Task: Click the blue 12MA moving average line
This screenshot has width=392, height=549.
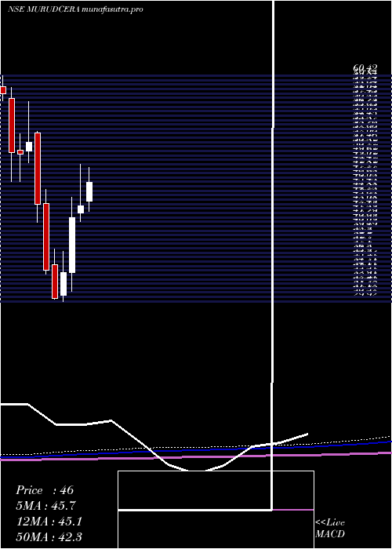Action: pyautogui.click(x=196, y=449)
